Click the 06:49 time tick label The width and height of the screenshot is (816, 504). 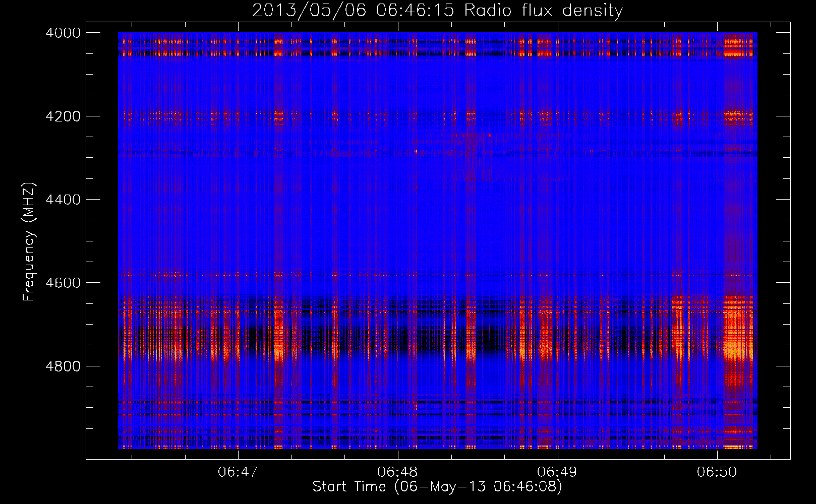click(x=557, y=472)
